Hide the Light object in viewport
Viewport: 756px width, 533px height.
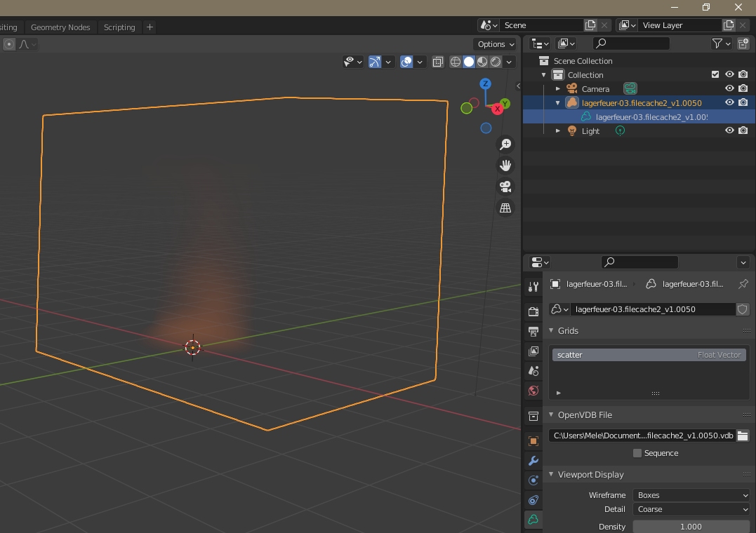pyautogui.click(x=729, y=130)
